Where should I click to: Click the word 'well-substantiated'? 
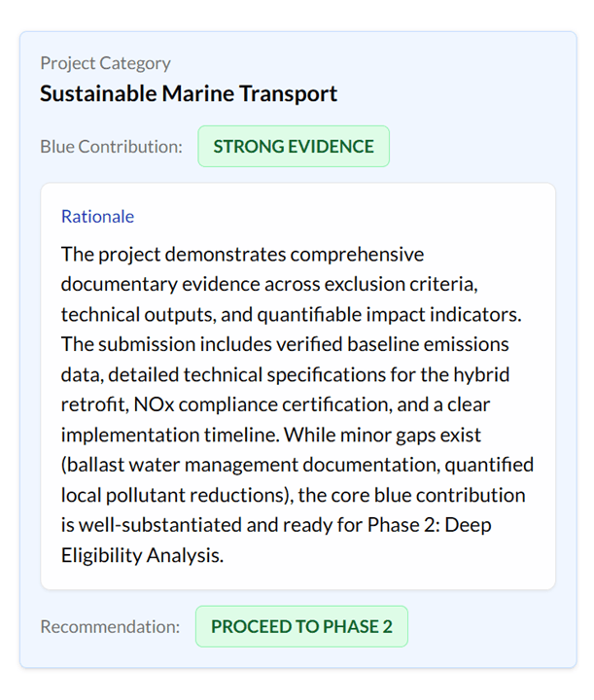(x=160, y=525)
